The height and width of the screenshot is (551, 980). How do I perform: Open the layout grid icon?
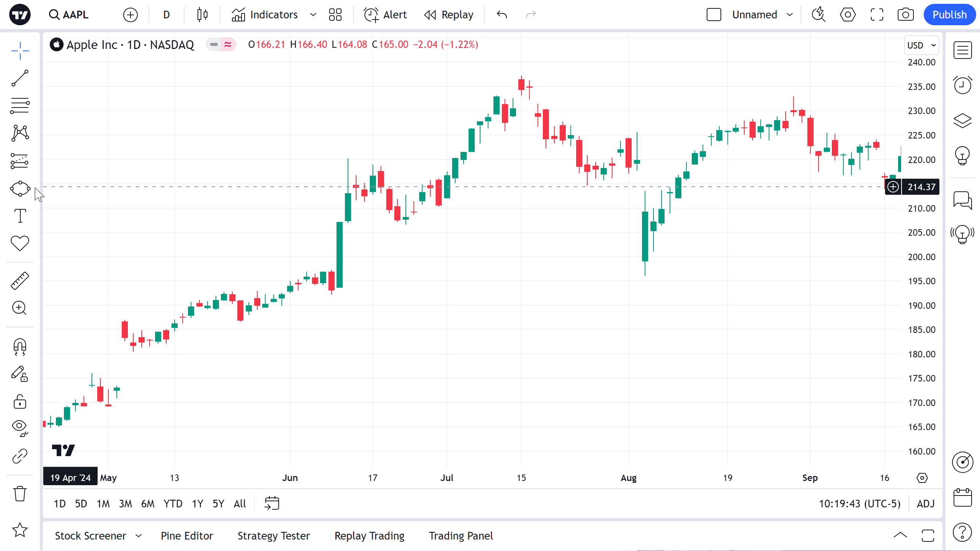pyautogui.click(x=335, y=15)
